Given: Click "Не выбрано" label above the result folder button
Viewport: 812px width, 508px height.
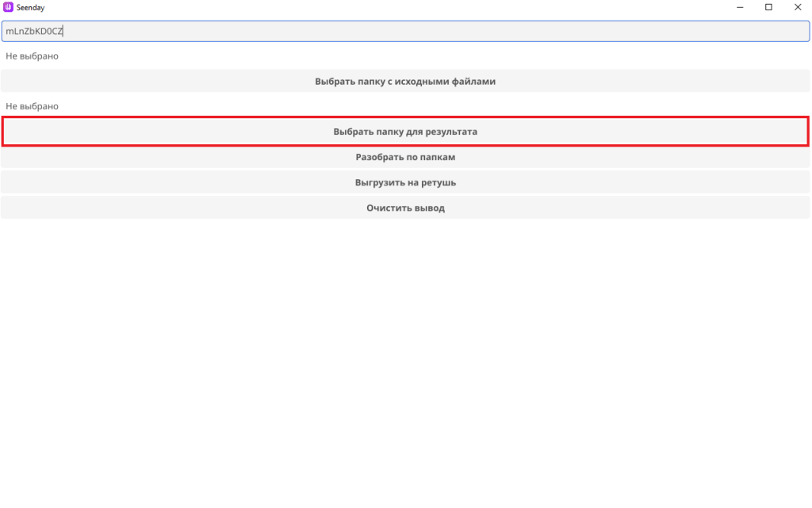Looking at the screenshot, I should pos(32,106).
